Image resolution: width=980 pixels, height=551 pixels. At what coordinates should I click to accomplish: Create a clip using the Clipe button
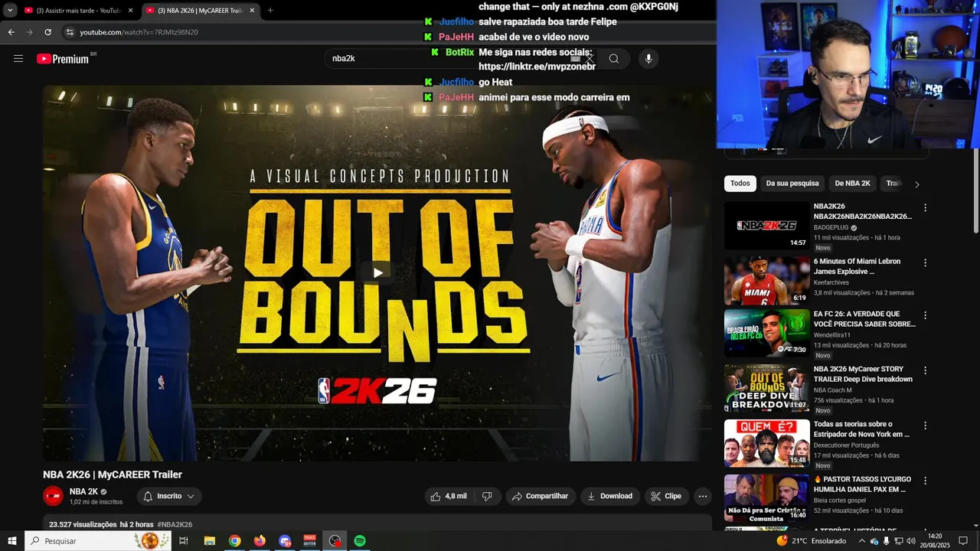click(x=666, y=496)
